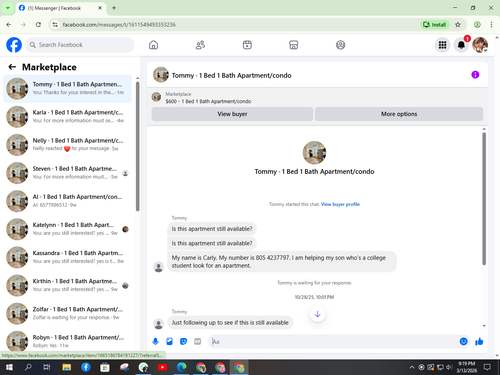
Task: Click the chat pane vertical scrollbar
Action: [x=484, y=199]
